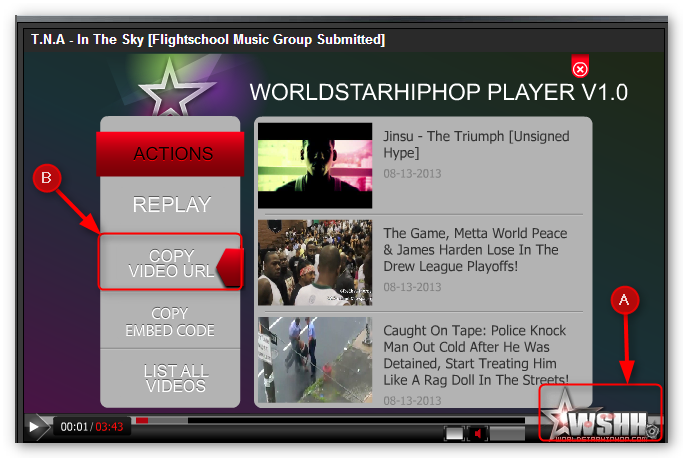Seek within the video progress bar
This screenshot has width=683, height=458.
(330, 420)
